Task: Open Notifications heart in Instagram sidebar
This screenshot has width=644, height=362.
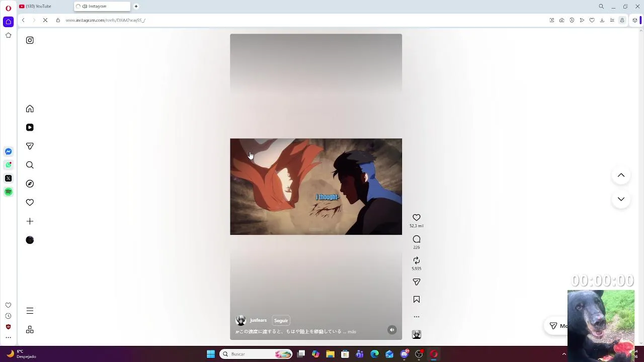Action: (30, 203)
